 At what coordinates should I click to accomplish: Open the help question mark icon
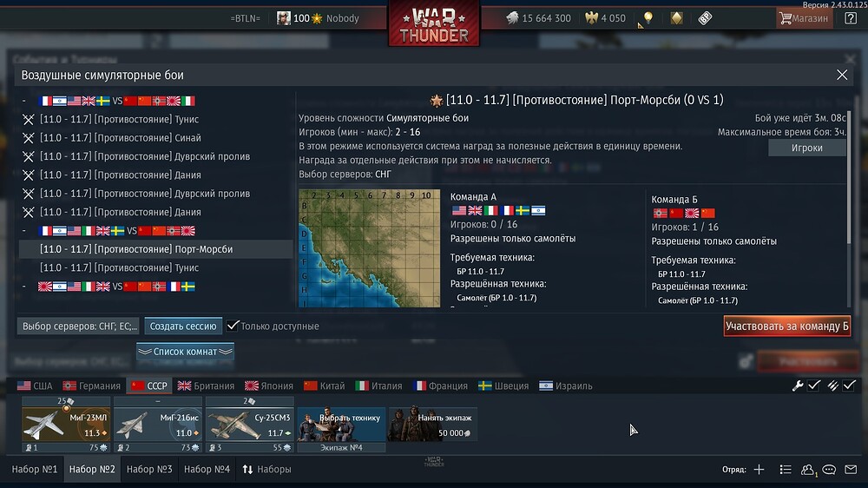coord(851,18)
